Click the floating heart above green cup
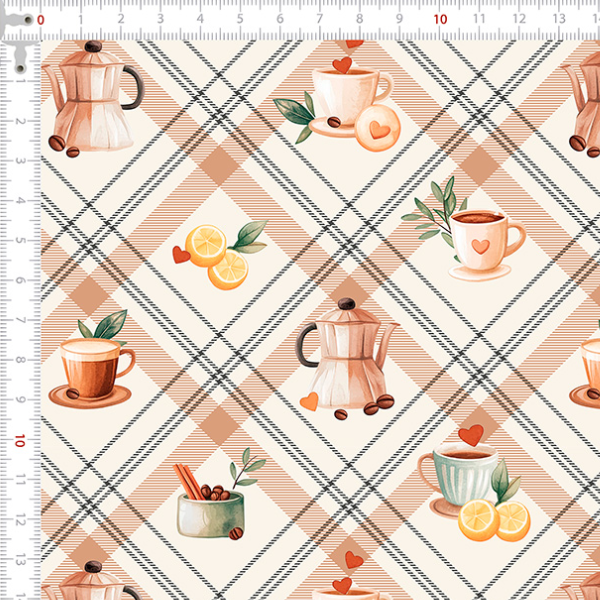 pyautogui.click(x=471, y=435)
